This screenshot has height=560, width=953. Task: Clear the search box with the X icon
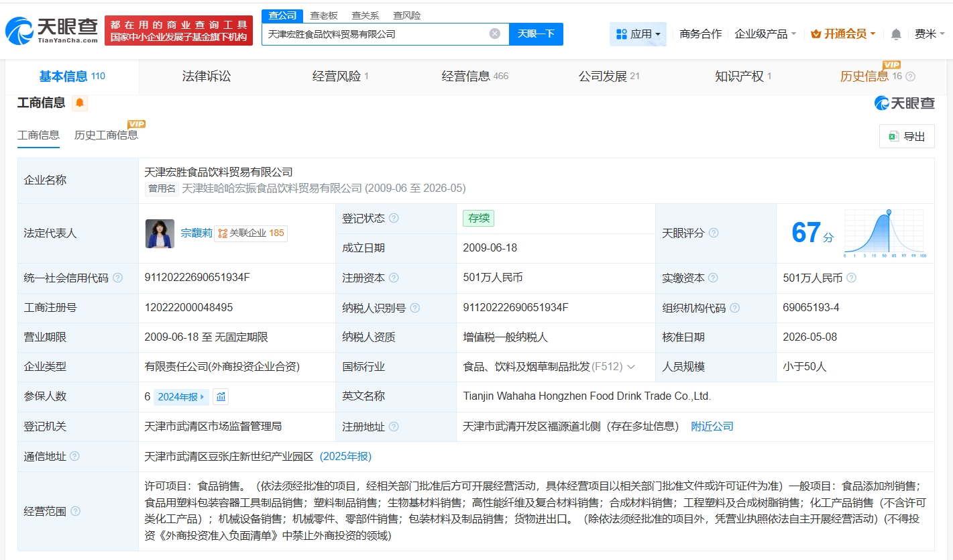495,34
